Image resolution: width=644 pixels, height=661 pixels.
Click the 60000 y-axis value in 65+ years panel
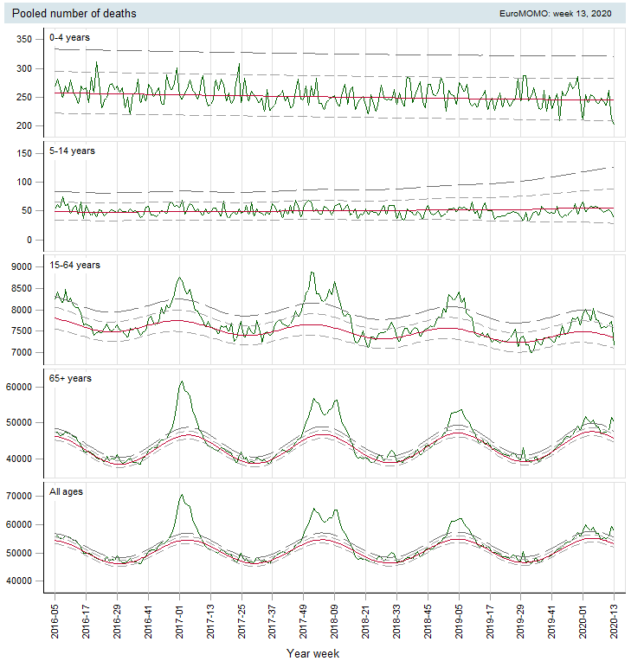18,388
